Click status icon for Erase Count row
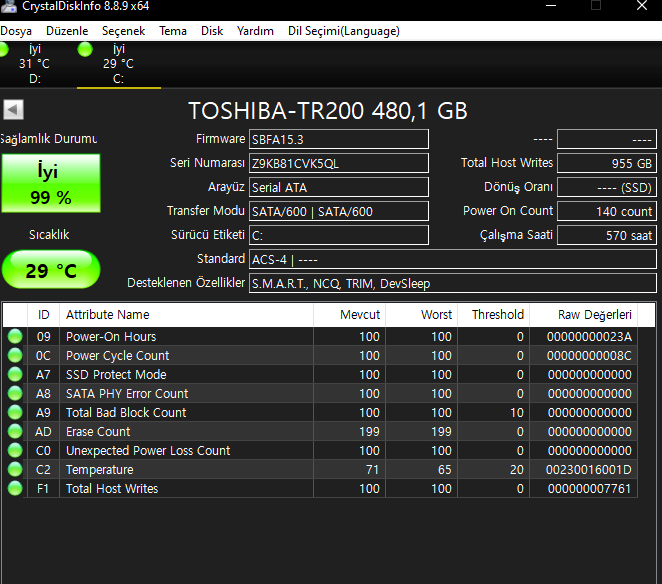Screen dimensions: 662x584 (15, 432)
